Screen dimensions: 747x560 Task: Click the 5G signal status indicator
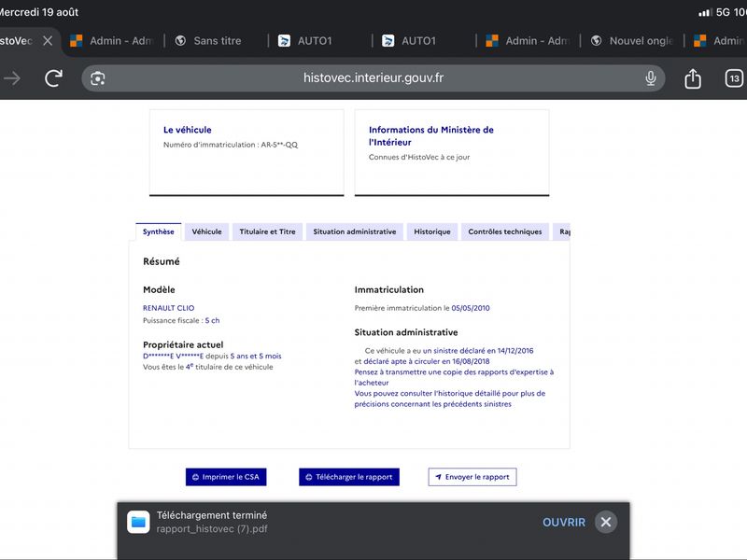pyautogui.click(x=721, y=12)
